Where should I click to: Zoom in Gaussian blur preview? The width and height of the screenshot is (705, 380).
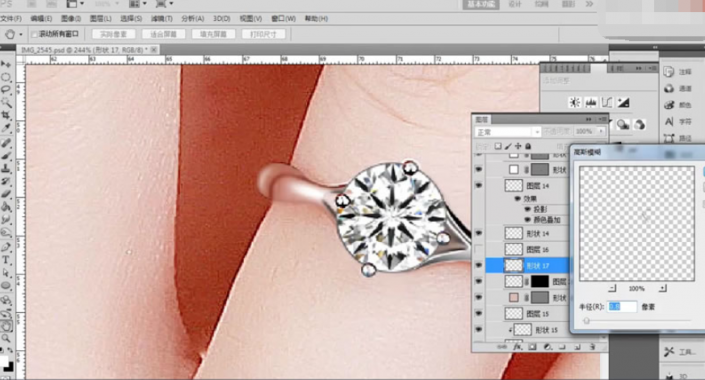(x=662, y=288)
